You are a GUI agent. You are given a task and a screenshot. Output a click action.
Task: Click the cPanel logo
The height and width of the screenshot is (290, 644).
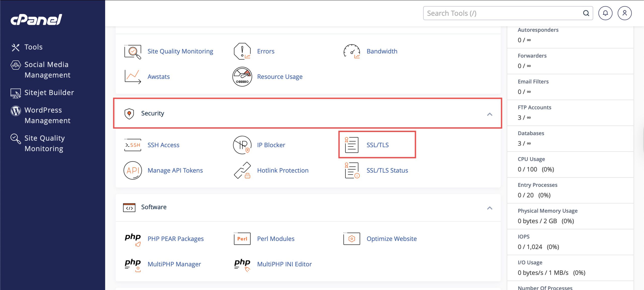[x=36, y=19]
